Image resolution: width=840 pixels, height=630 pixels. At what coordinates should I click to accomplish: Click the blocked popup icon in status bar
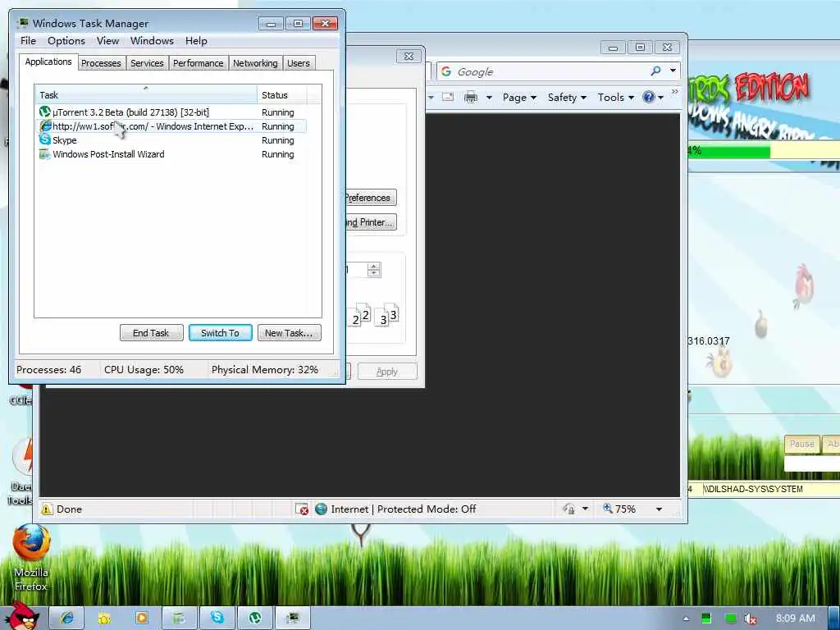302,509
